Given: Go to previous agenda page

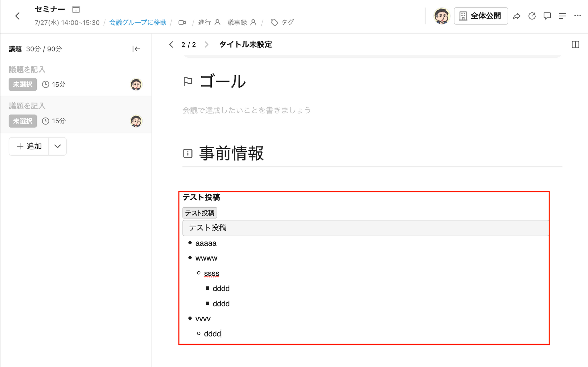Looking at the screenshot, I should [x=171, y=45].
